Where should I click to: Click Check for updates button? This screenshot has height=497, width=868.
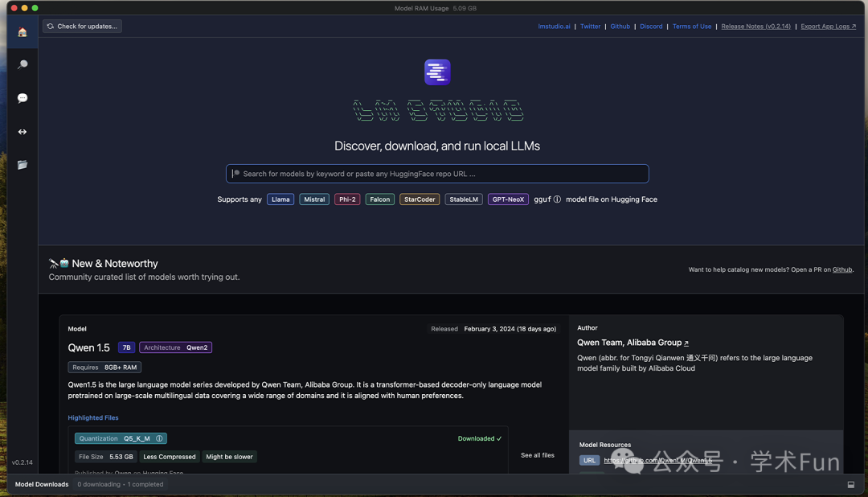pyautogui.click(x=83, y=26)
